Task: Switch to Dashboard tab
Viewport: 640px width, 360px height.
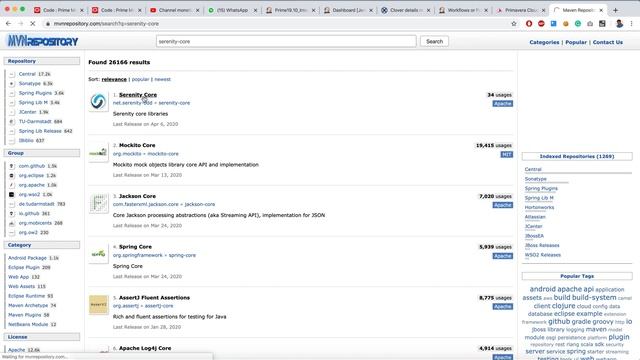Action: click(348, 10)
